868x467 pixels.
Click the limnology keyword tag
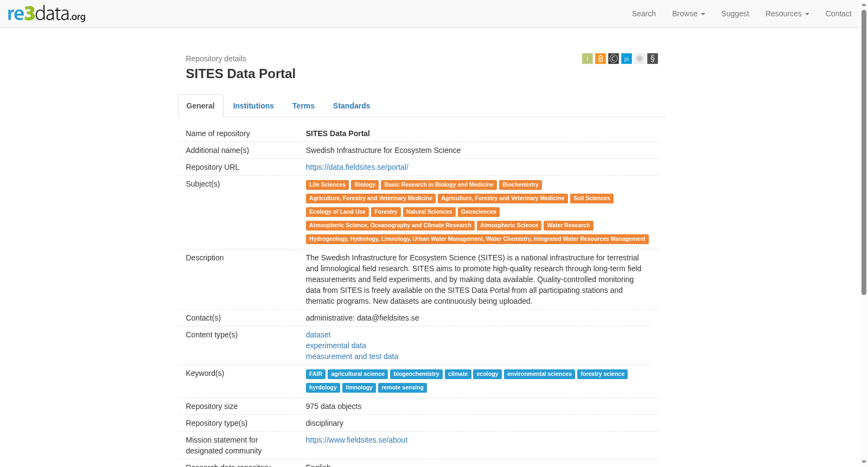(359, 388)
